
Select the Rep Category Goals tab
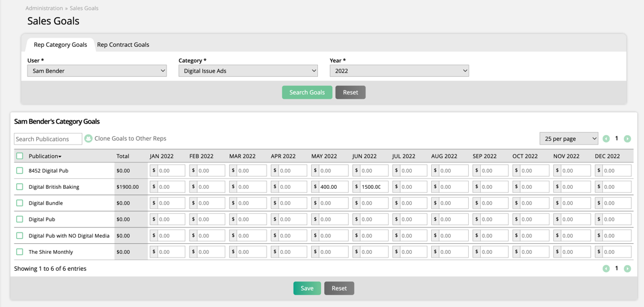(60, 45)
